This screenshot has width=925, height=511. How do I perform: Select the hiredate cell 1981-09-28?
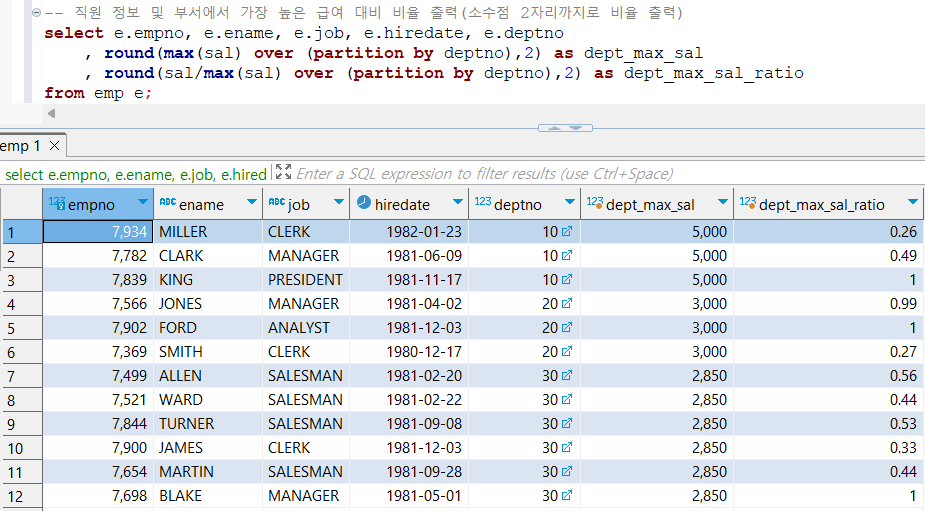(409, 471)
